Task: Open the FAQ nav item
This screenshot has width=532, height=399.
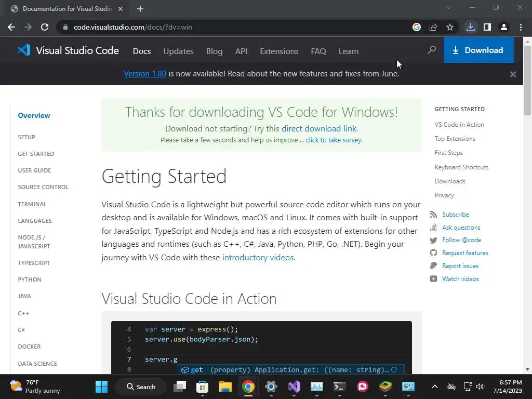Action: click(x=318, y=51)
